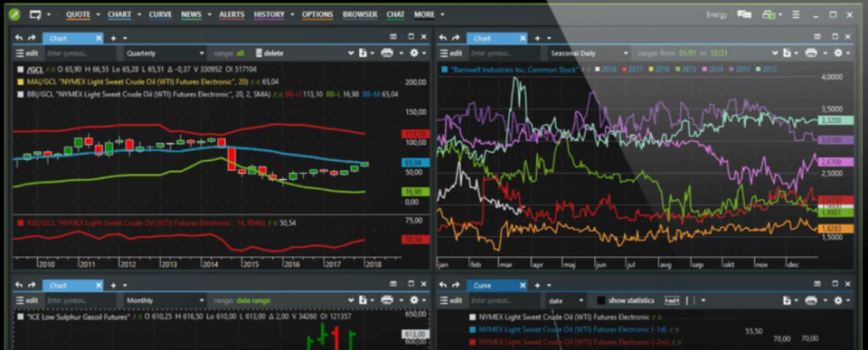The height and width of the screenshot is (350, 868).
Task: Toggle the blue NYMEX (-1d) curve checkbox
Action: click(x=472, y=329)
